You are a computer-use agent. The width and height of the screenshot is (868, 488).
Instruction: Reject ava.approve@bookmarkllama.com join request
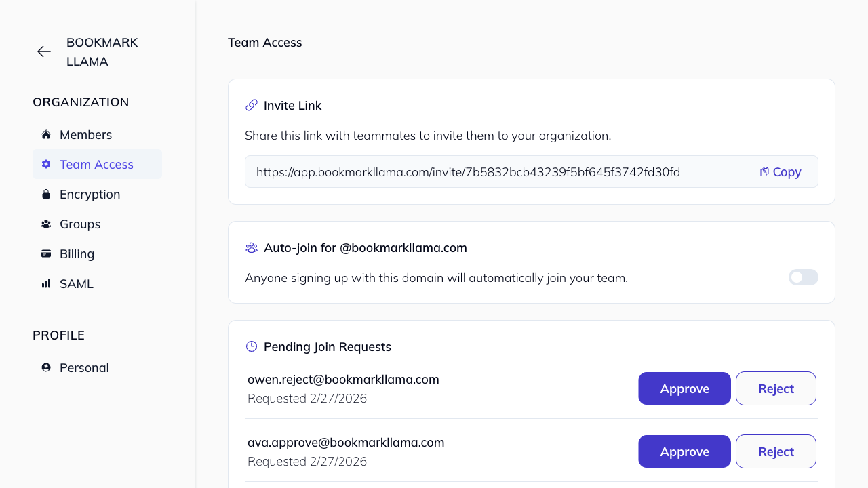(x=776, y=451)
